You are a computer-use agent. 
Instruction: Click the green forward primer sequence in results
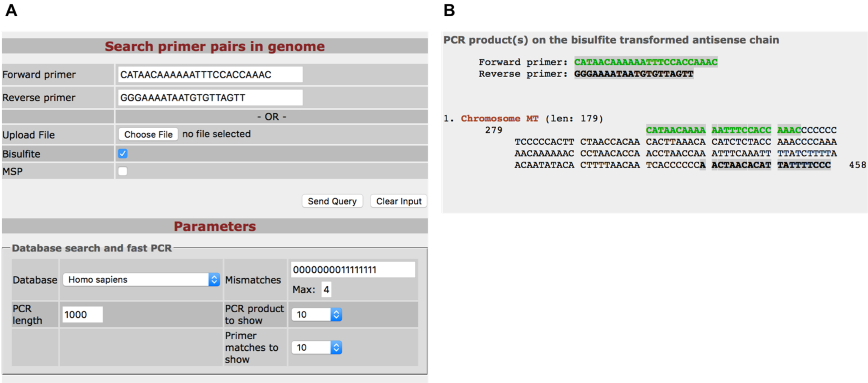point(646,62)
